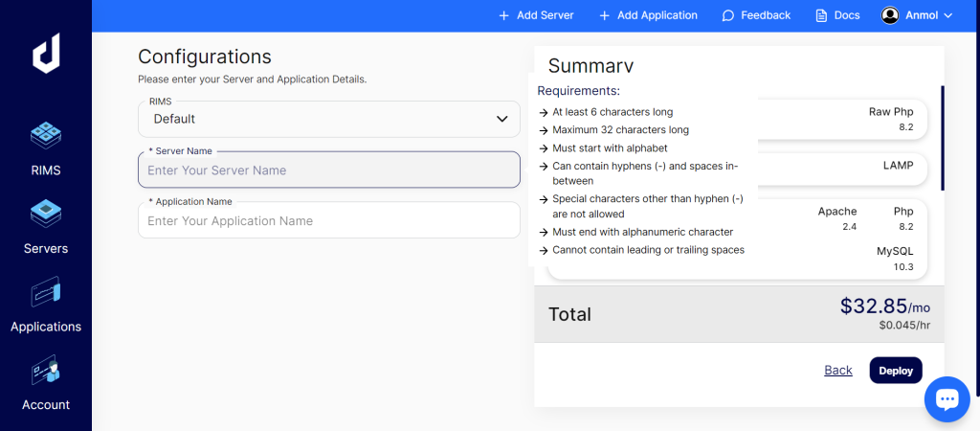Go to the Account sidebar icon

click(46, 371)
